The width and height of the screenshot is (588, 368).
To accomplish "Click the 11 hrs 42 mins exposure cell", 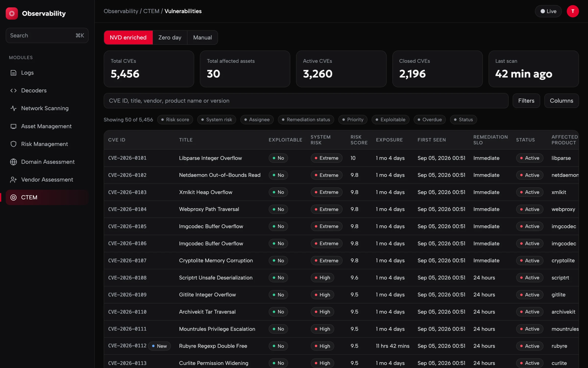I will tap(393, 346).
